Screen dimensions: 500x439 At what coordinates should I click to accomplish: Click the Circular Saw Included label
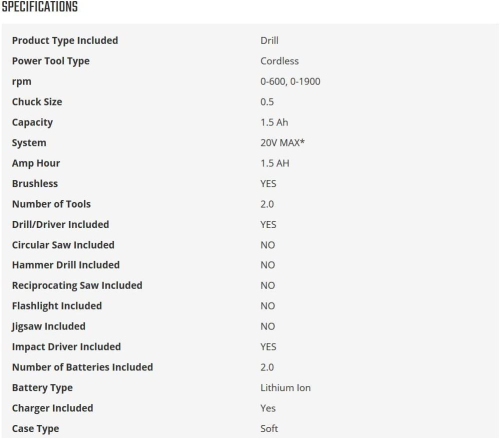[x=63, y=245]
